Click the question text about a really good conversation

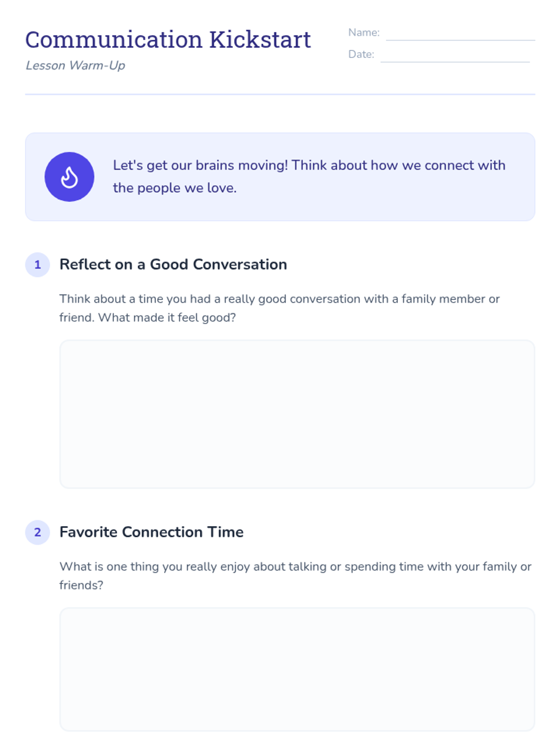click(279, 308)
